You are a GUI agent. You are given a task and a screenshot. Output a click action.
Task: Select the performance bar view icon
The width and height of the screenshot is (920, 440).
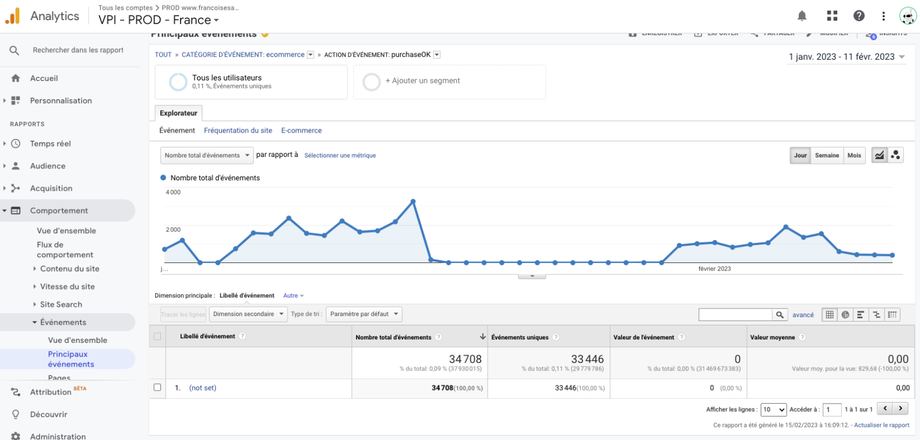pyautogui.click(x=861, y=315)
